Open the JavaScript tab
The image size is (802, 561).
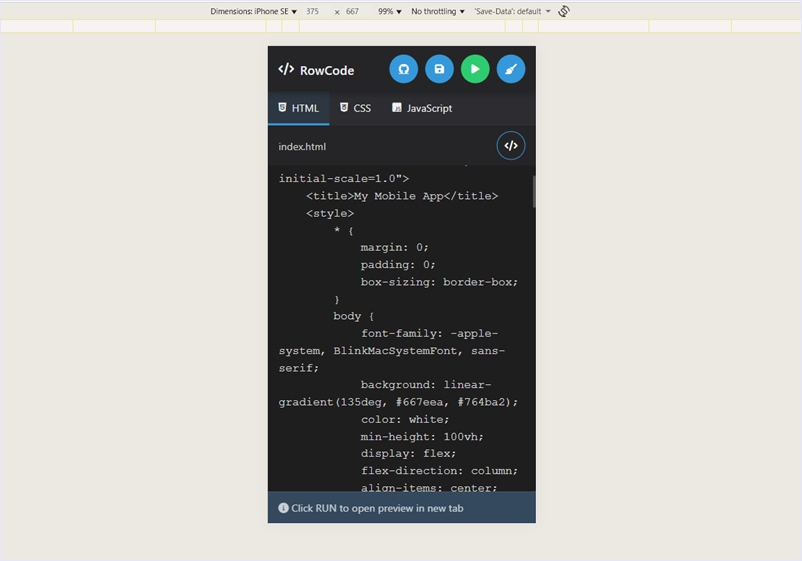pos(421,108)
